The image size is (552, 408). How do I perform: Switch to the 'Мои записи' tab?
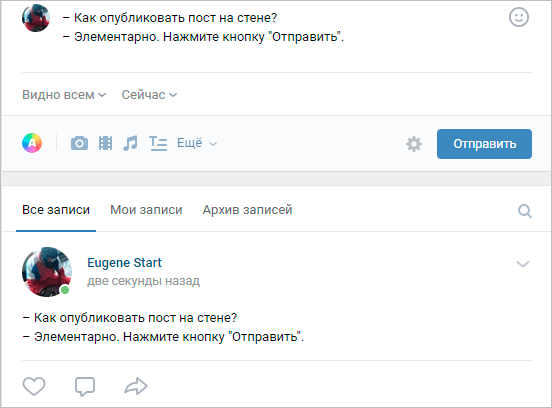pos(146,210)
